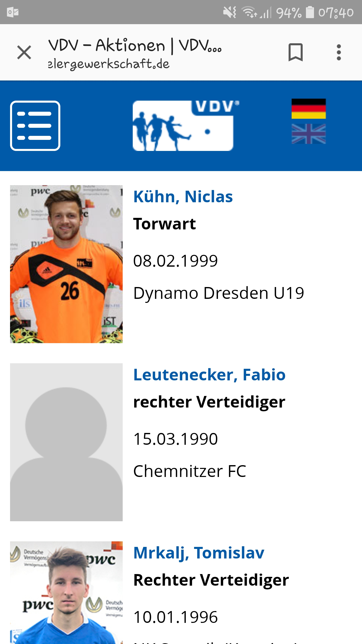Close the browser tab with X
The height and width of the screenshot is (644, 362).
click(x=24, y=52)
